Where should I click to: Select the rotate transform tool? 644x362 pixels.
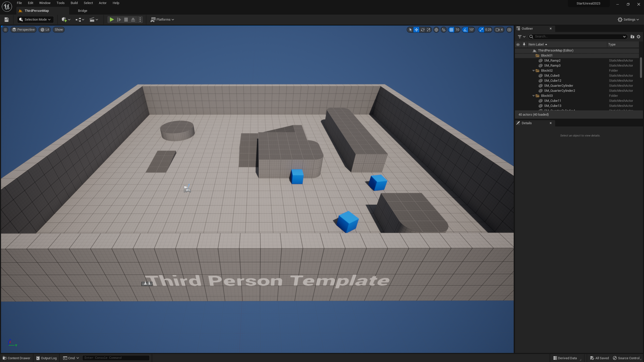coord(423,30)
